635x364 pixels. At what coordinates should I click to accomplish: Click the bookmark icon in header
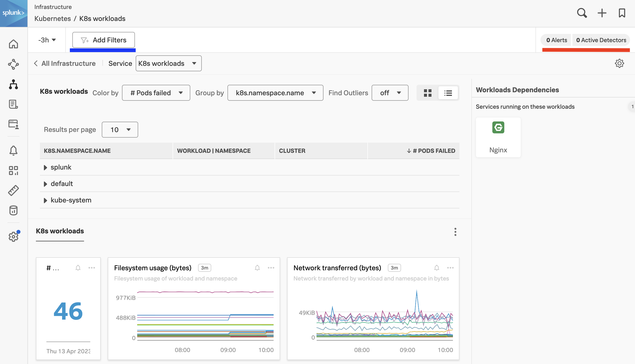(622, 13)
